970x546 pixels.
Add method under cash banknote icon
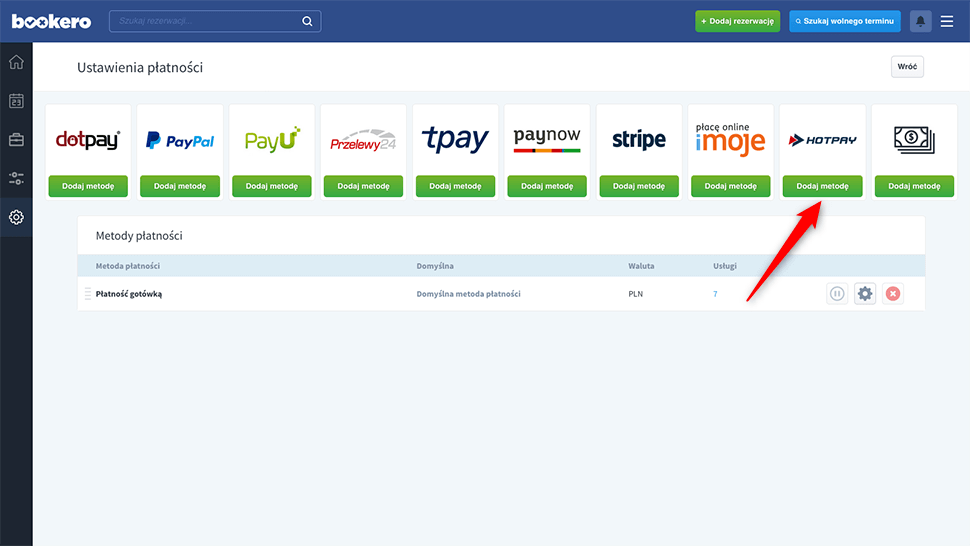click(x=914, y=186)
